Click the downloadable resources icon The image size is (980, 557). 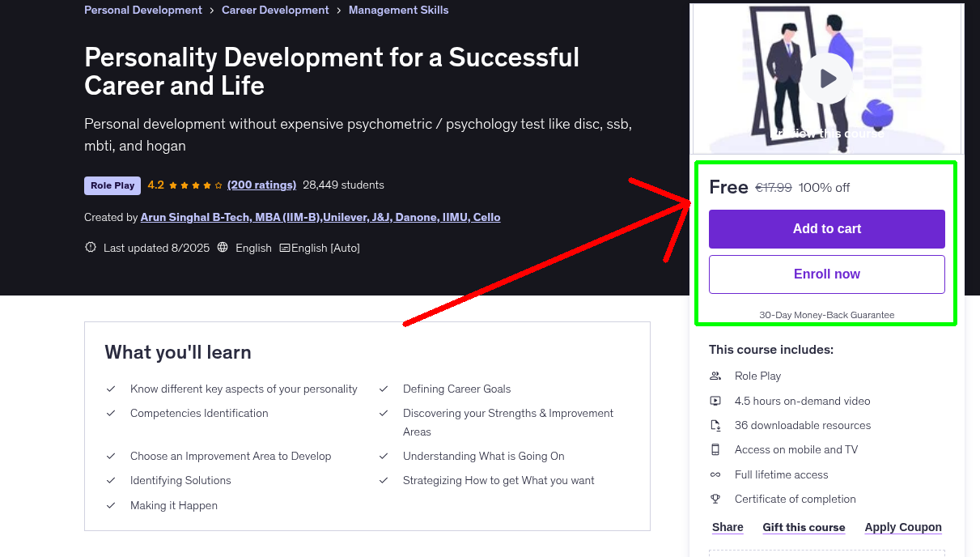click(x=715, y=425)
